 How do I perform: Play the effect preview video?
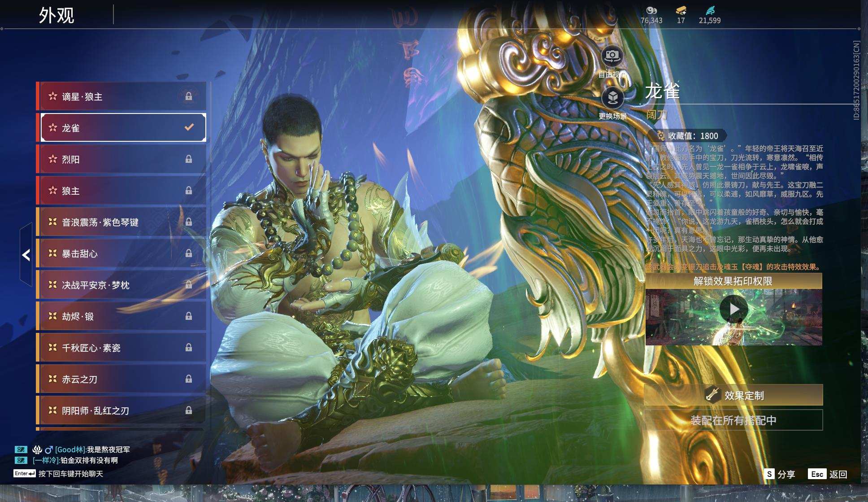(x=733, y=309)
